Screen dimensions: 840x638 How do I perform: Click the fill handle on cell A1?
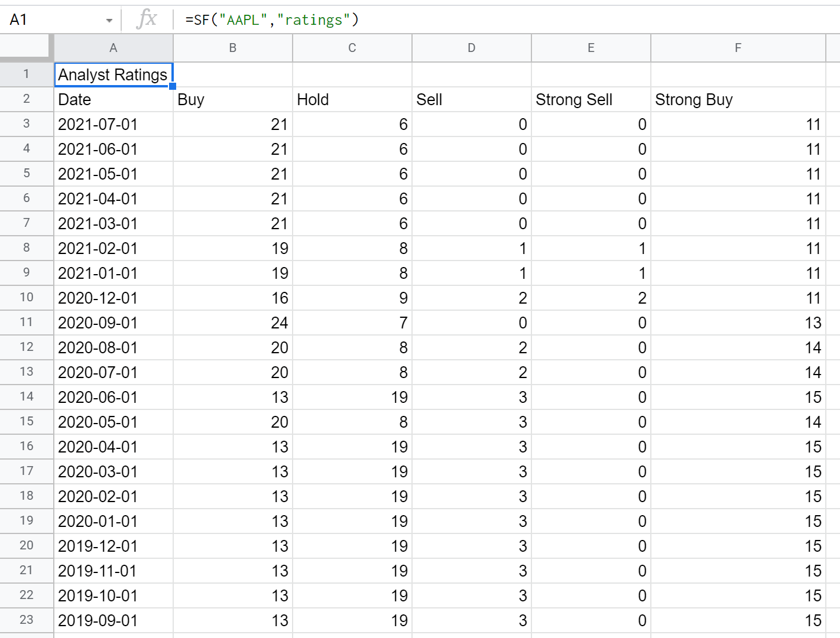click(x=173, y=86)
